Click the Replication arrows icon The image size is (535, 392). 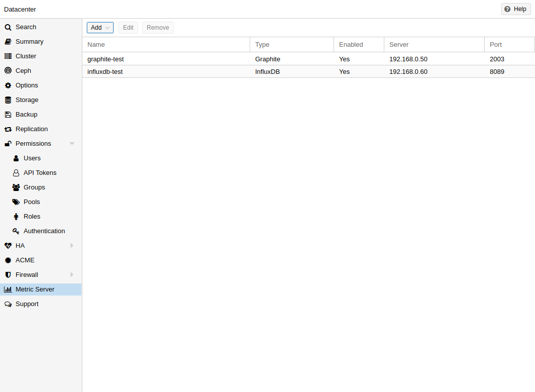[8, 129]
